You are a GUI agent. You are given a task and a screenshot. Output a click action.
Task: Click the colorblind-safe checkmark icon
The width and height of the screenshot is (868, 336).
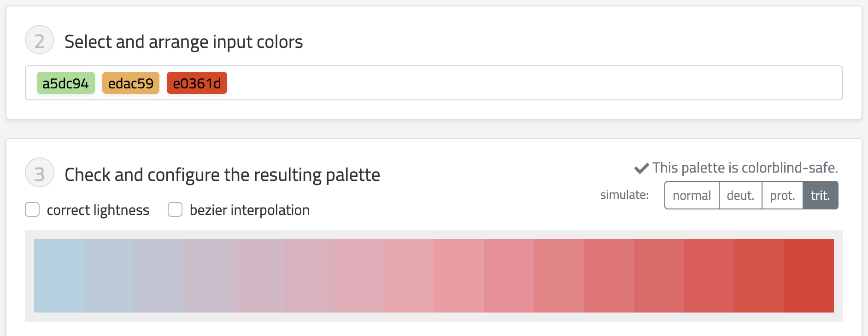[641, 168]
